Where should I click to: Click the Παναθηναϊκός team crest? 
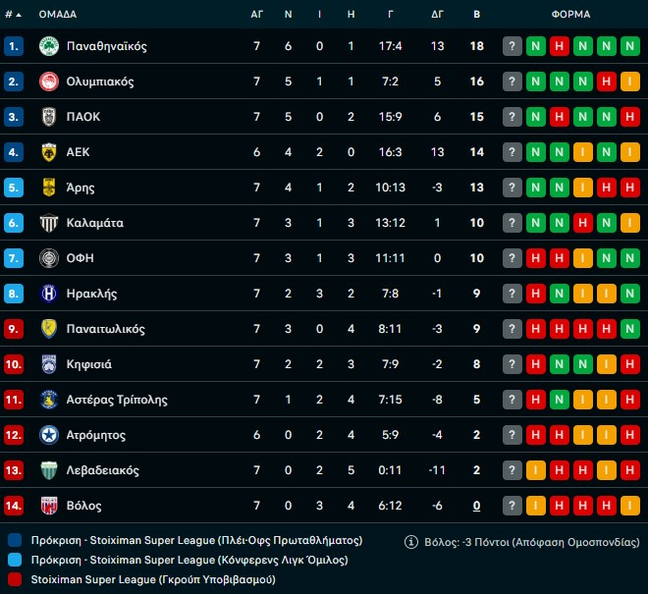49,46
